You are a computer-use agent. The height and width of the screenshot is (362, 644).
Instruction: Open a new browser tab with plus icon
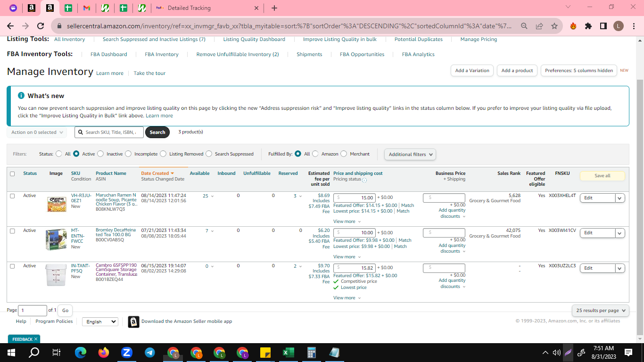(274, 8)
